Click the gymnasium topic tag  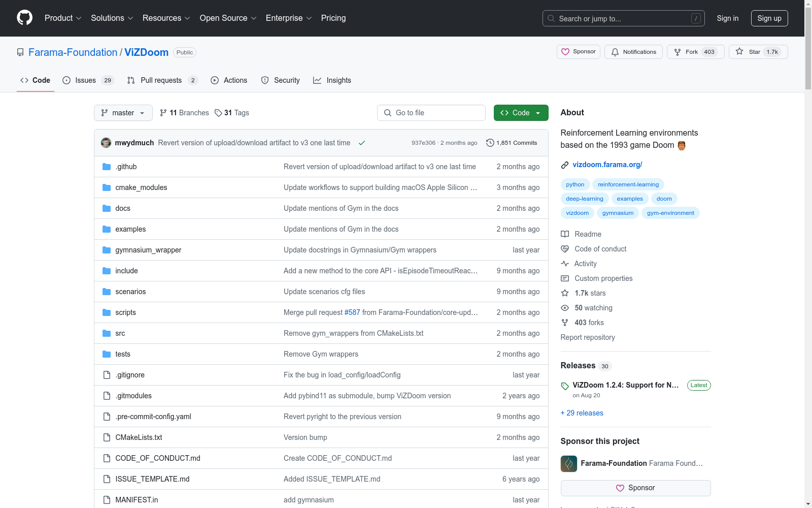(618, 213)
